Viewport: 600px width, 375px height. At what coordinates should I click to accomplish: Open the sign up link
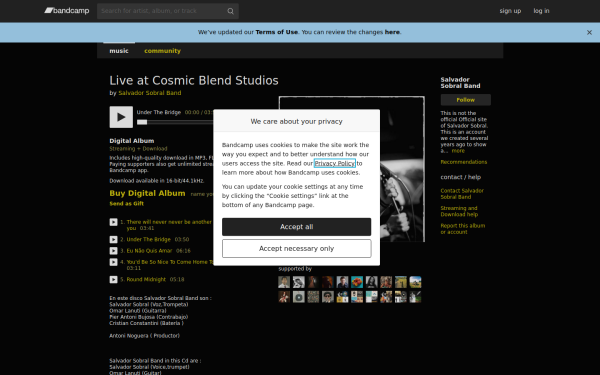coord(510,11)
